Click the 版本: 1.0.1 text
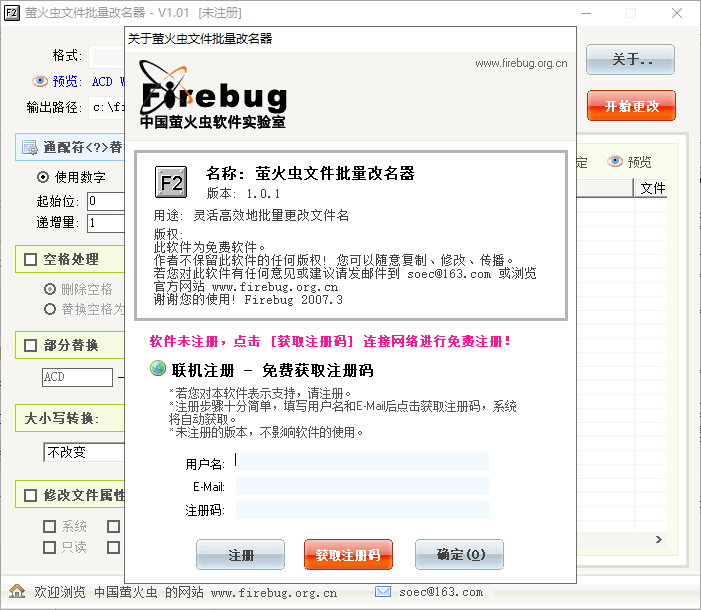The image size is (701, 610). 243,194
